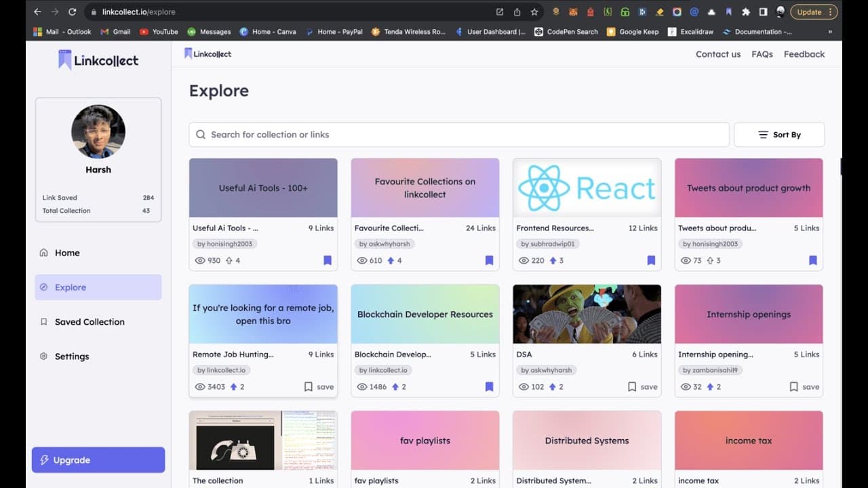This screenshot has width=868, height=488.
Task: Bookmark the page with the star icon
Action: (x=534, y=12)
